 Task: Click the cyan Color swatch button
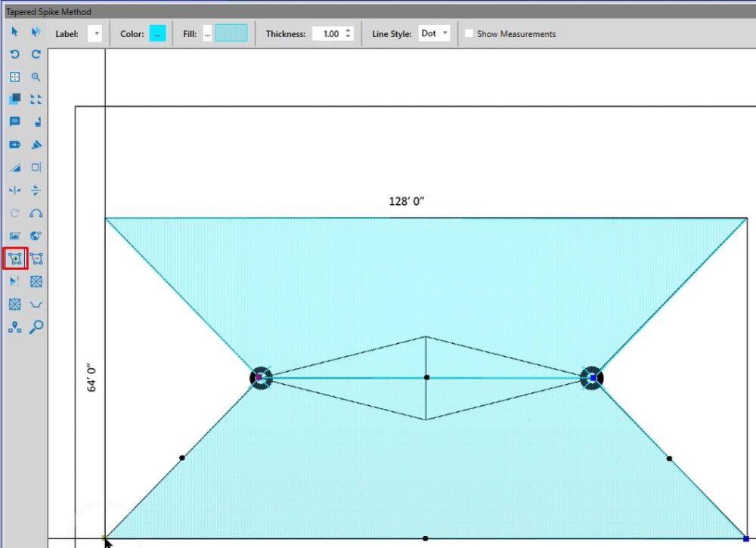(x=157, y=34)
